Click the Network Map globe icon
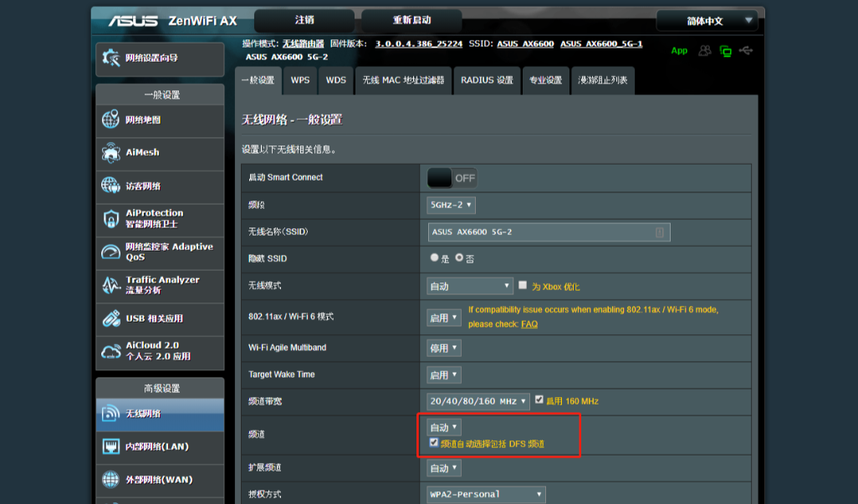 pyautogui.click(x=110, y=120)
